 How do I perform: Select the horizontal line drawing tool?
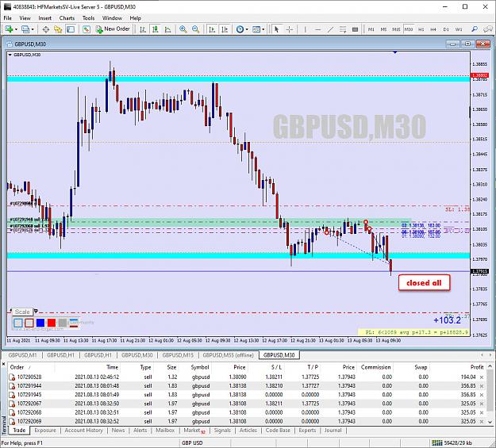[318, 29]
